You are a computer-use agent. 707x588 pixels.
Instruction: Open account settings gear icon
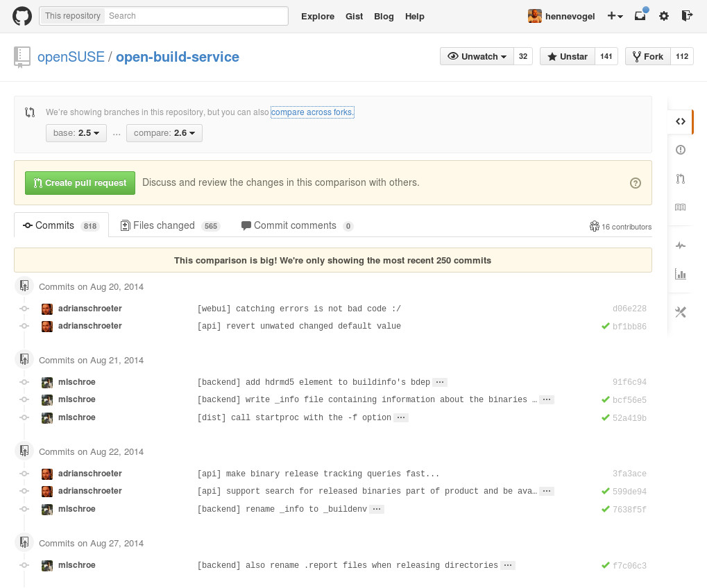click(664, 16)
